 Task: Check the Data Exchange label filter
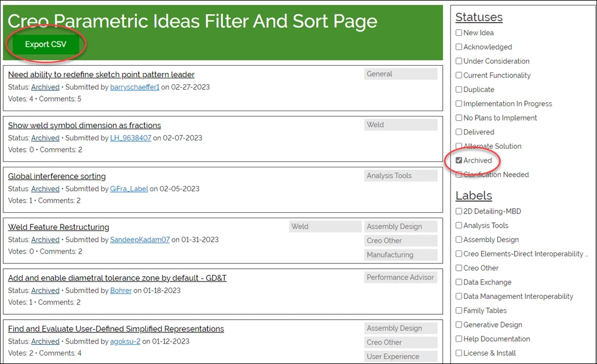[x=459, y=282]
